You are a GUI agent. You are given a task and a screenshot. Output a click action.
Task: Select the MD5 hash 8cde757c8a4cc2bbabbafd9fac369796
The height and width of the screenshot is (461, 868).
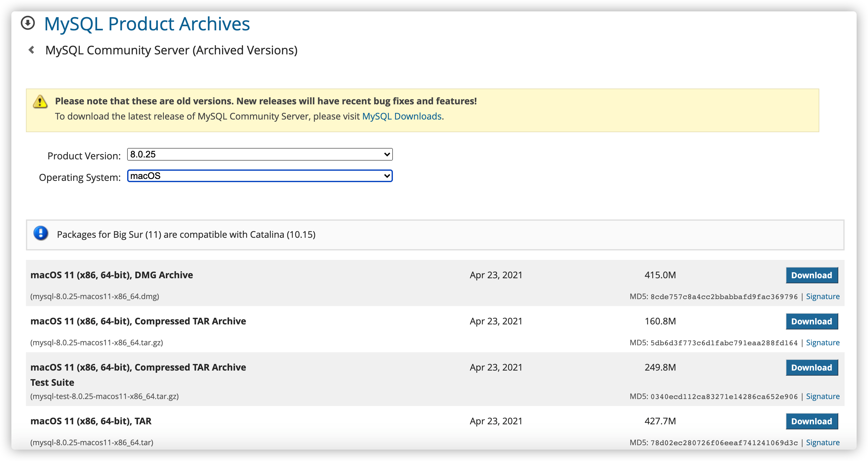(x=724, y=297)
